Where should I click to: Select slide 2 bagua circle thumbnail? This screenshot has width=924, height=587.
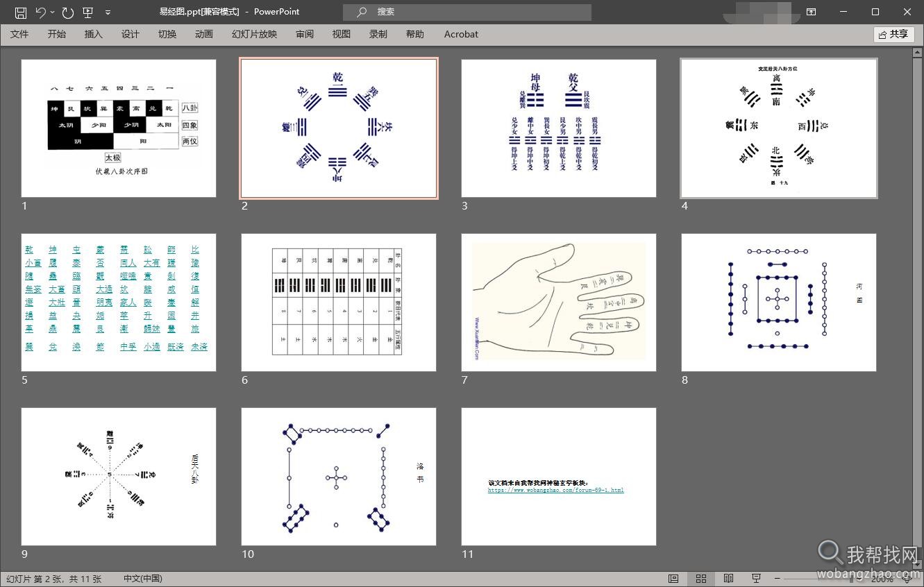coord(339,128)
